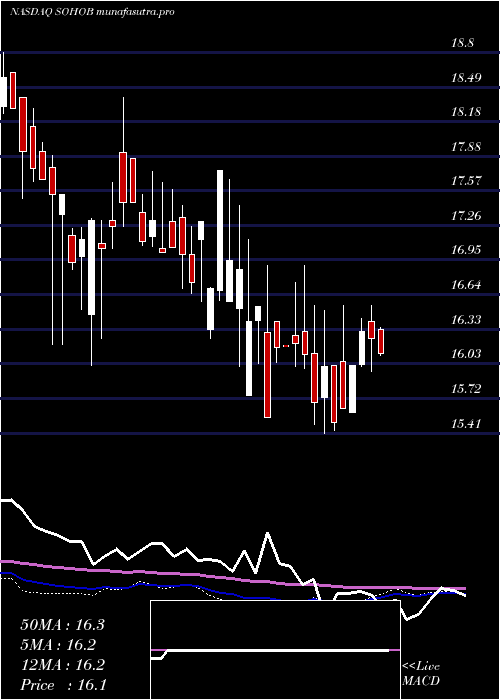Click the <<Live MACD label
Screen dimensions: 500x700
point(421,674)
